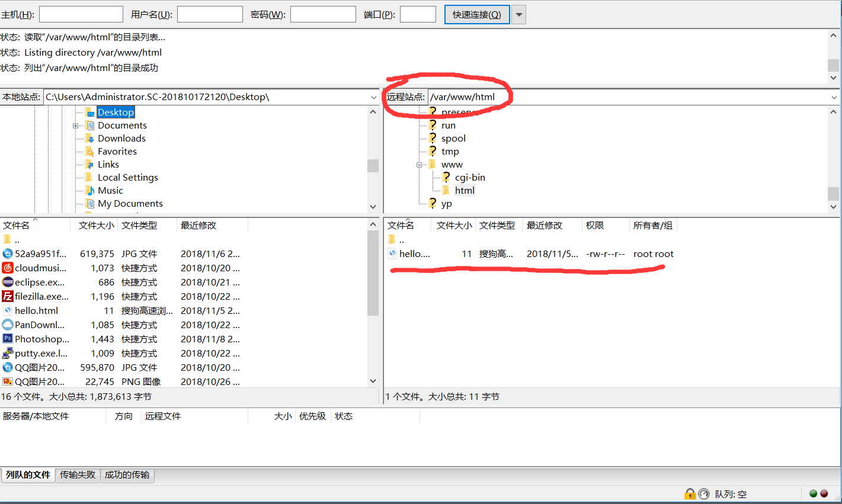Expand the Documents folder node
The width and height of the screenshot is (842, 504).
pos(76,126)
